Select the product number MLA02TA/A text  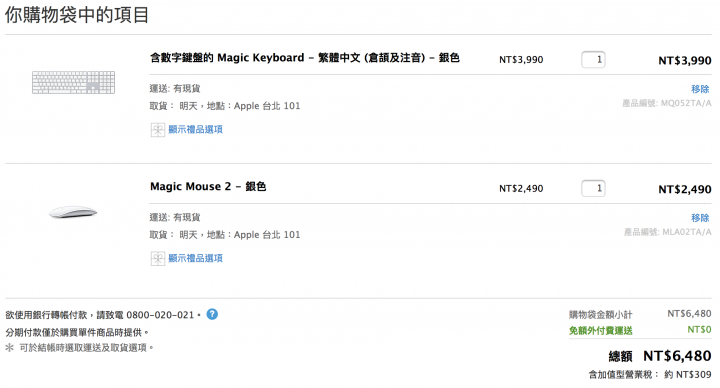pyautogui.click(x=687, y=232)
